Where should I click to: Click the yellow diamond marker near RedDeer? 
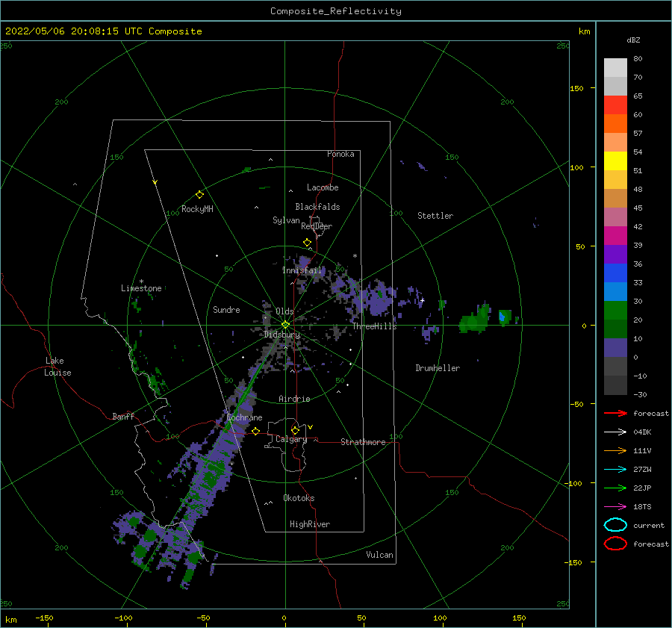[x=308, y=243]
